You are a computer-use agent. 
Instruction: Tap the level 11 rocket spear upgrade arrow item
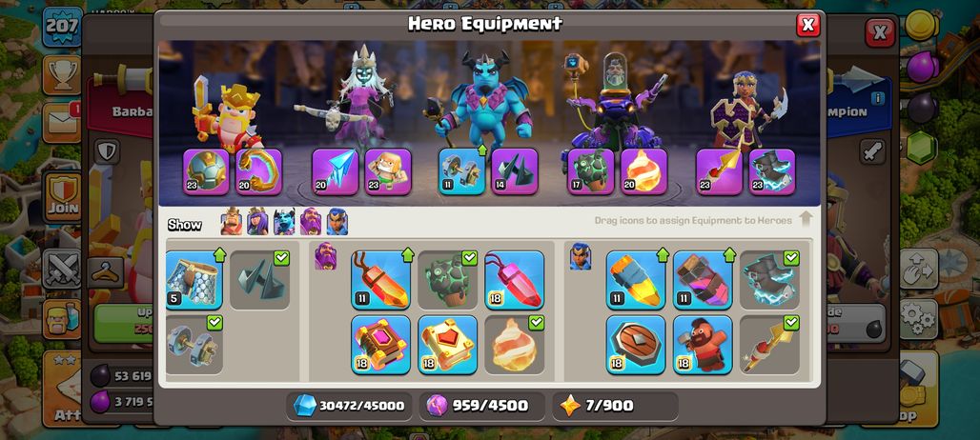click(x=636, y=280)
